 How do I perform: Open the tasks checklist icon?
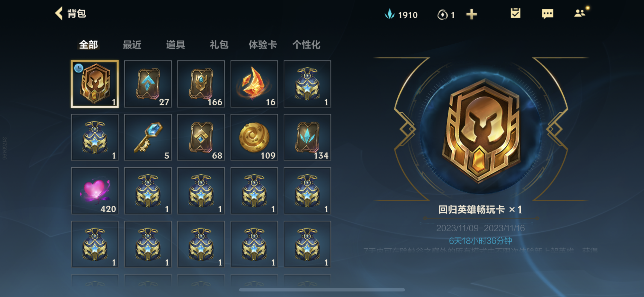pos(515,13)
